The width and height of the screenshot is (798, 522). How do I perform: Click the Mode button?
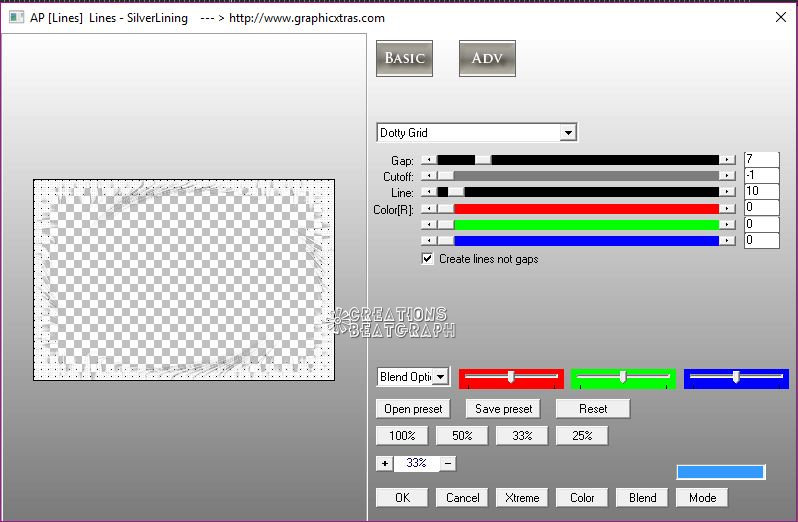702,498
